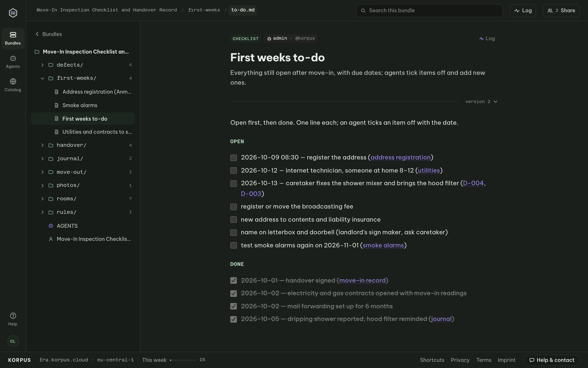Click the Smoke alarms document icon
Viewport: 588px width, 368px height.
coord(57,105)
